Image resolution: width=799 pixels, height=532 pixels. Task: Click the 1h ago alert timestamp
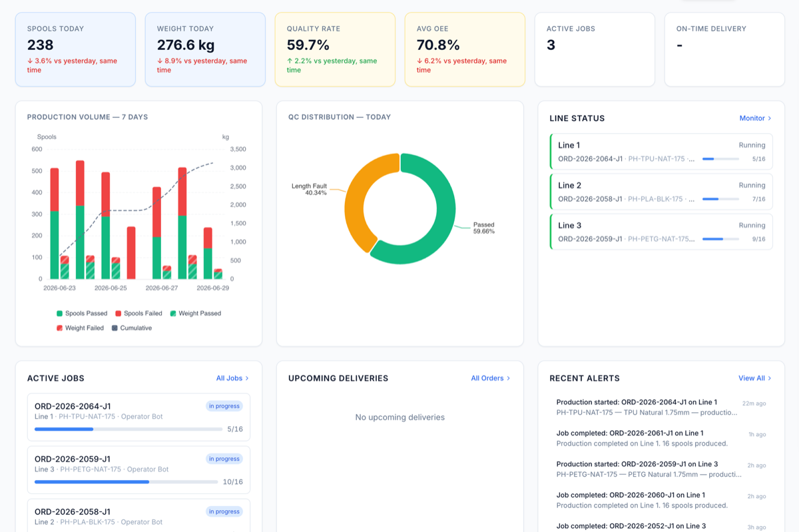[757, 434]
